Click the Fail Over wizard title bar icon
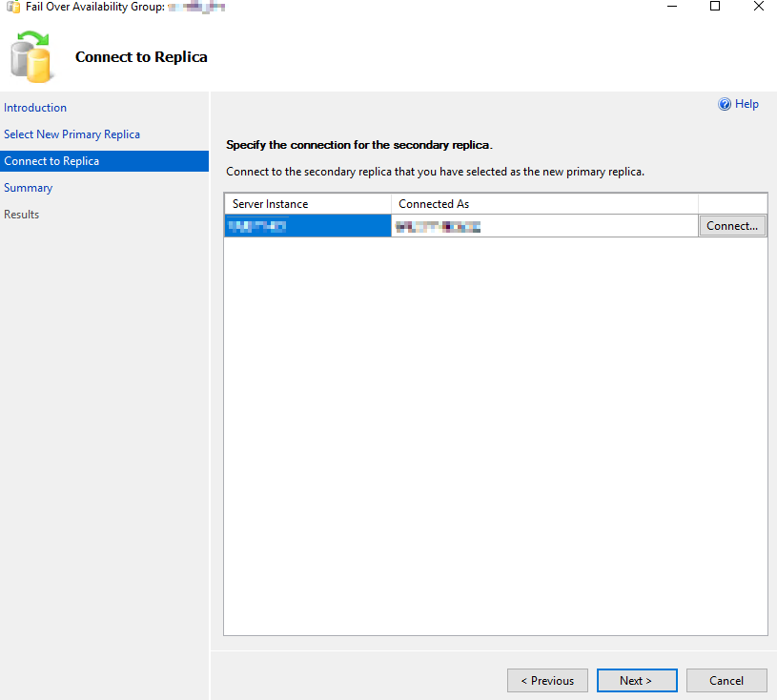This screenshot has width=777, height=700. (x=13, y=7)
